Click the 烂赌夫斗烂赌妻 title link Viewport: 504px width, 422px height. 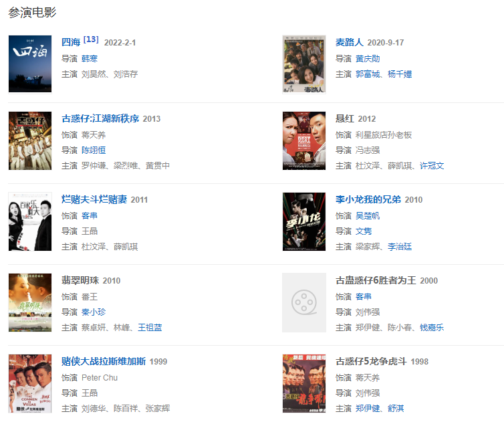coord(94,199)
